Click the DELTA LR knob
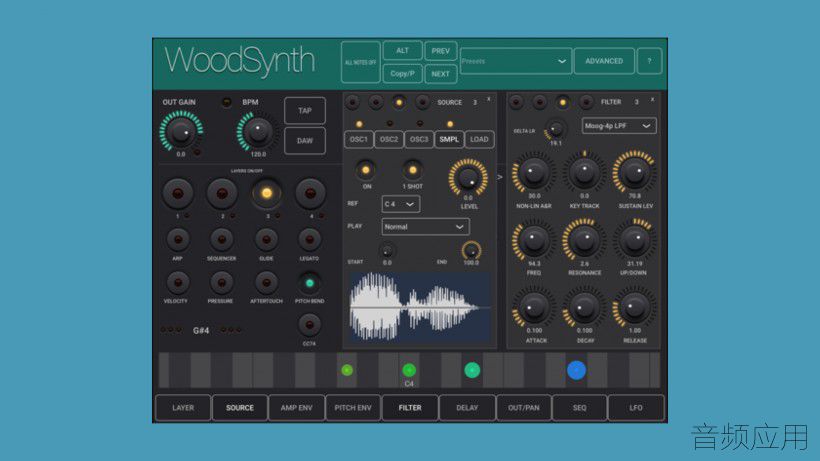The image size is (820, 461). 554,129
